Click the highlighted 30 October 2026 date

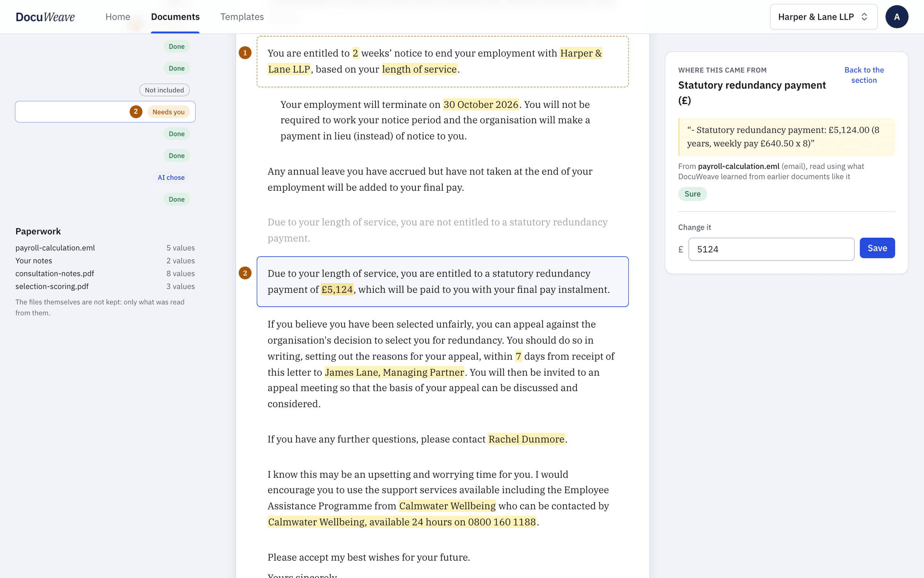[481, 104]
